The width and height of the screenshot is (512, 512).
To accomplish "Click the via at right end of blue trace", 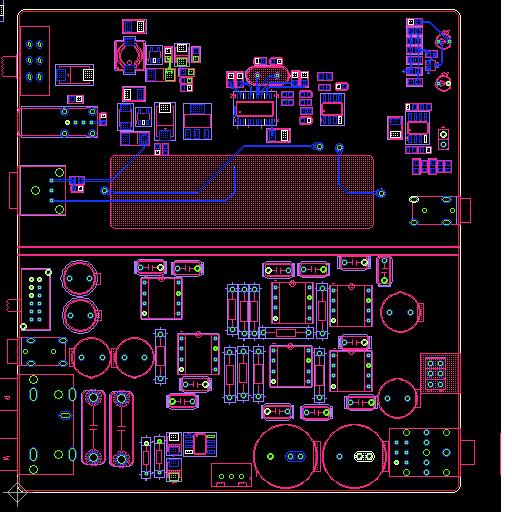I will click(381, 193).
